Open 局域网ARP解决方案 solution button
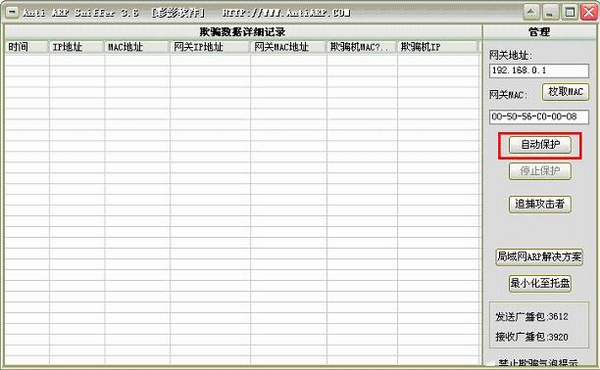The image size is (600, 370). point(539,257)
